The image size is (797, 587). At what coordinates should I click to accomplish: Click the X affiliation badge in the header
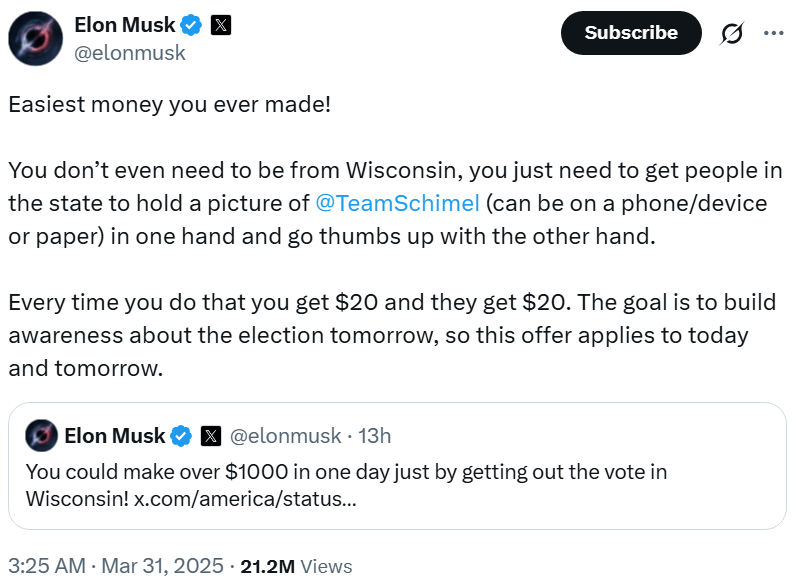pos(221,25)
